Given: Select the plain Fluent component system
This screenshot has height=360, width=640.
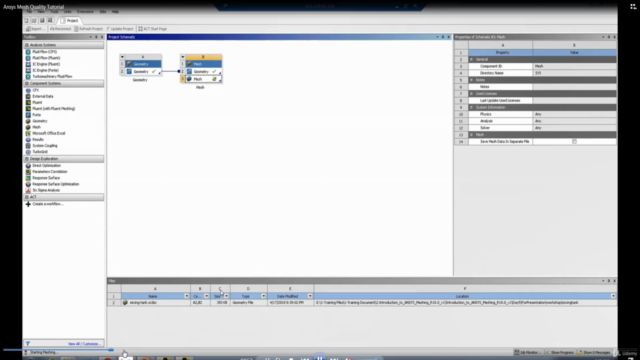Looking at the screenshot, I should click(x=37, y=102).
